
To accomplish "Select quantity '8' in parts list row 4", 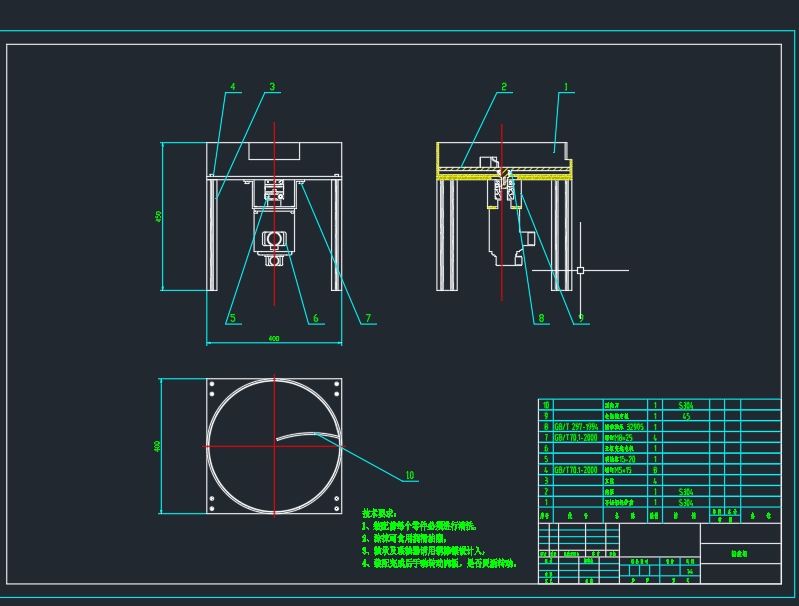I will click(655, 469).
